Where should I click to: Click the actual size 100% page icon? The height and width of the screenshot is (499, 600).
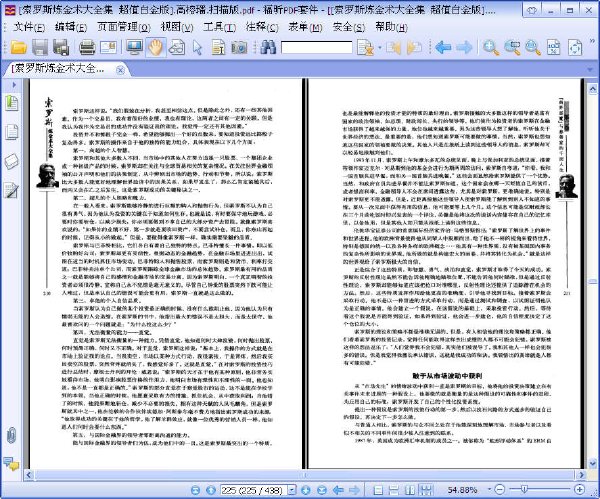click(x=553, y=48)
